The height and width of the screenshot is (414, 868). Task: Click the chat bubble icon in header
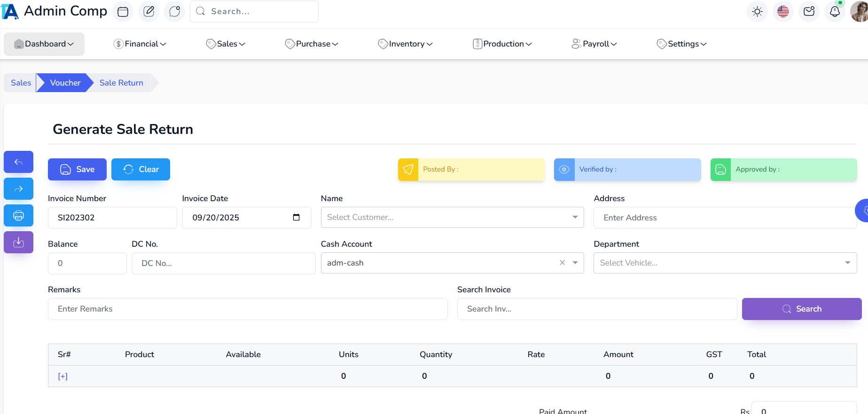tap(174, 12)
